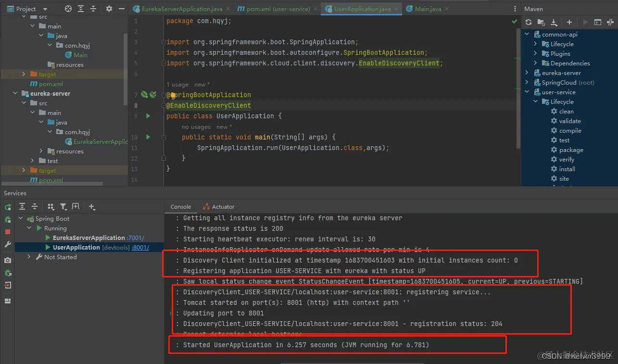This screenshot has height=364, width=618.
Task: Rerun the service in Services panel
Action: tap(8, 207)
